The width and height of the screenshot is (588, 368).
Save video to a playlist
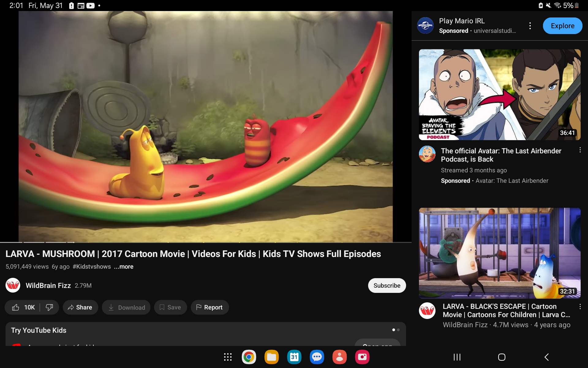[x=170, y=307]
